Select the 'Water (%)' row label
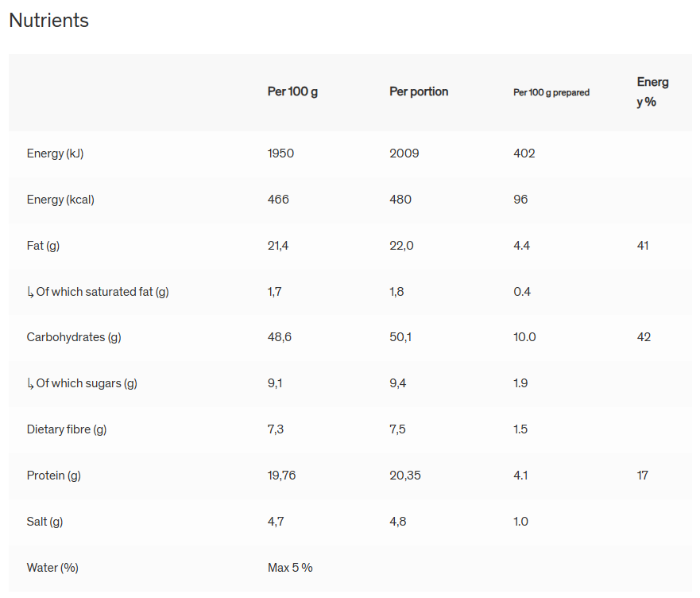 [52, 568]
